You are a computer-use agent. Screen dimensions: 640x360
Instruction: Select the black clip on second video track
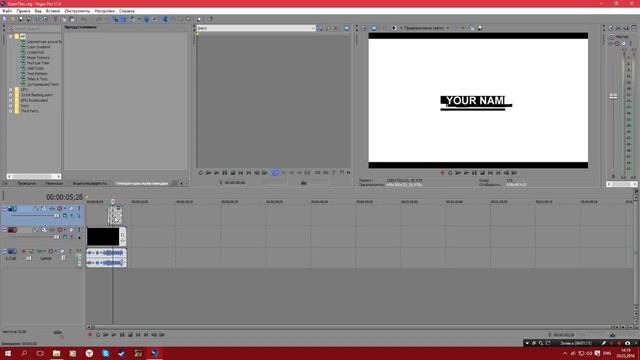[103, 236]
